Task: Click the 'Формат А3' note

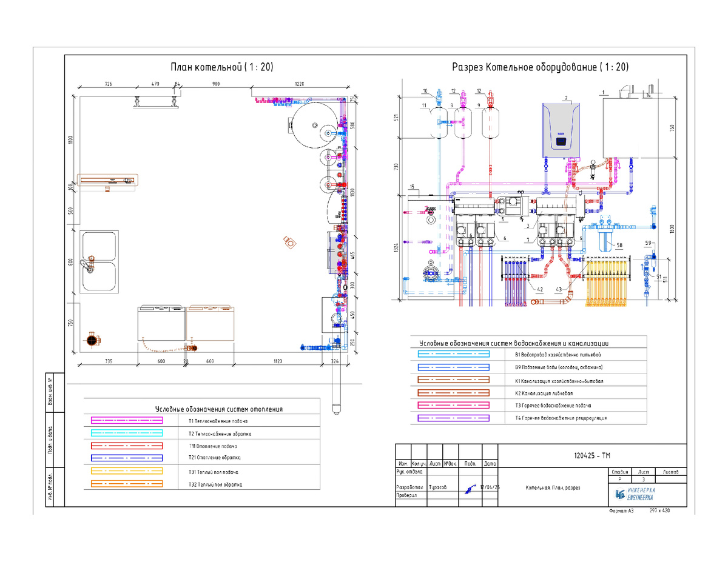Action: [621, 511]
